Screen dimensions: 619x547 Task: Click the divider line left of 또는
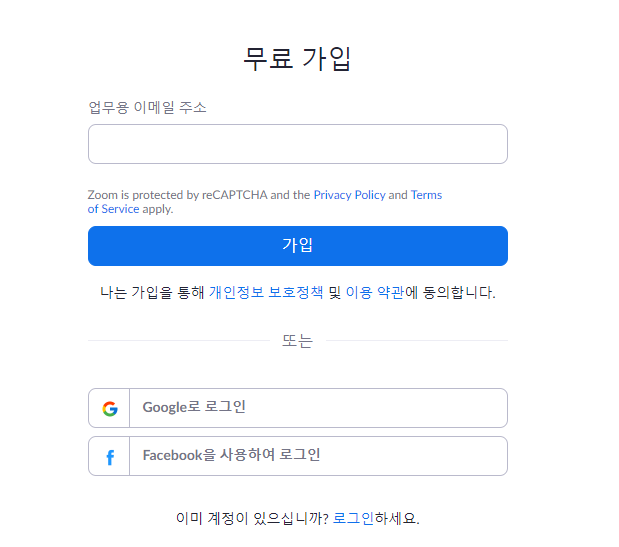[x=178, y=341]
